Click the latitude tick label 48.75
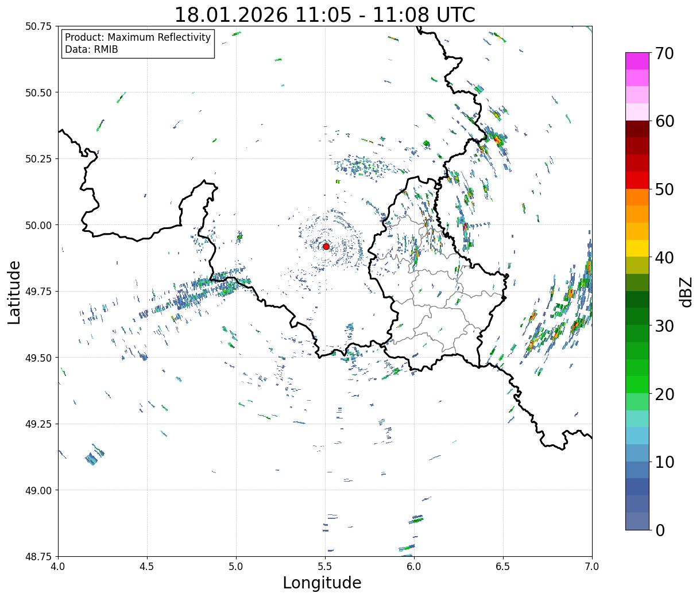700x597 pixels. tap(38, 557)
